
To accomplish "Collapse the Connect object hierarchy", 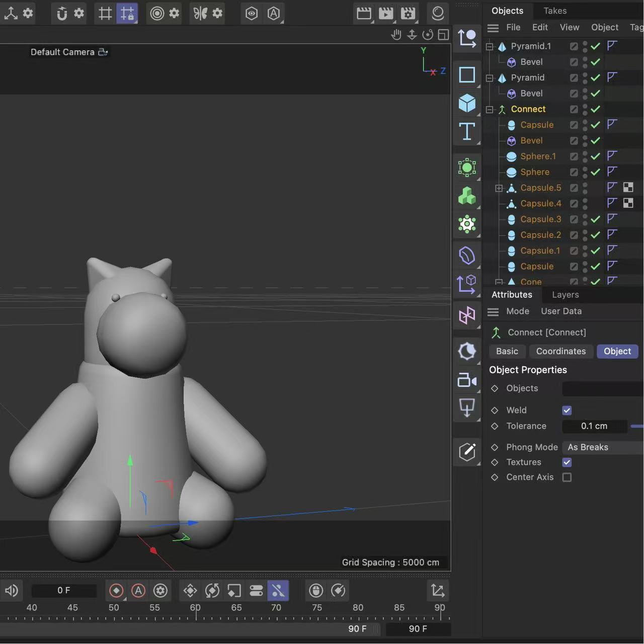I will coord(490,109).
